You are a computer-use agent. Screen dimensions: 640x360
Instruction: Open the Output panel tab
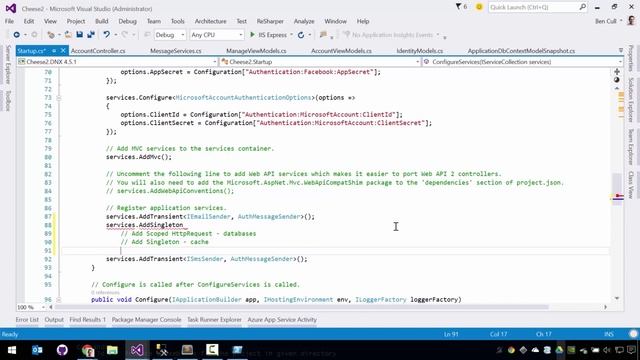pyautogui.click(x=54, y=320)
